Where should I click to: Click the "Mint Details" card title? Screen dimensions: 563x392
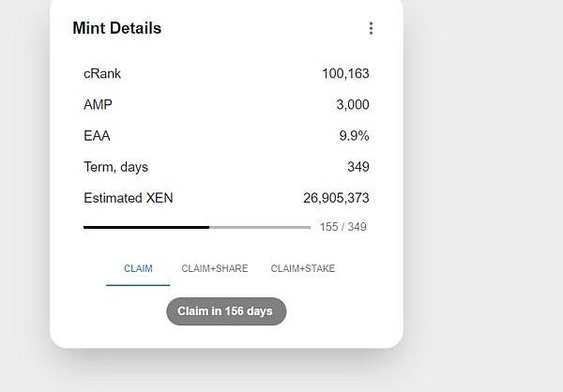117,28
